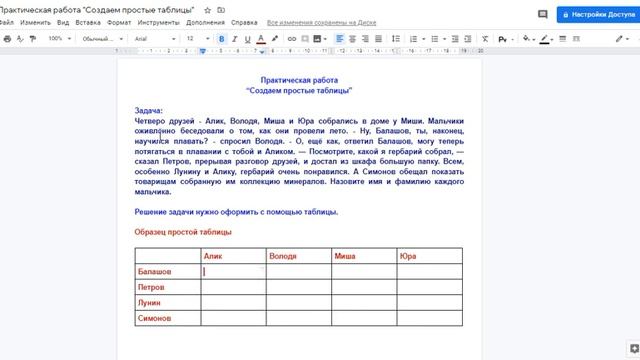
Task: Clear formatting from the selection
Action: pos(484,39)
